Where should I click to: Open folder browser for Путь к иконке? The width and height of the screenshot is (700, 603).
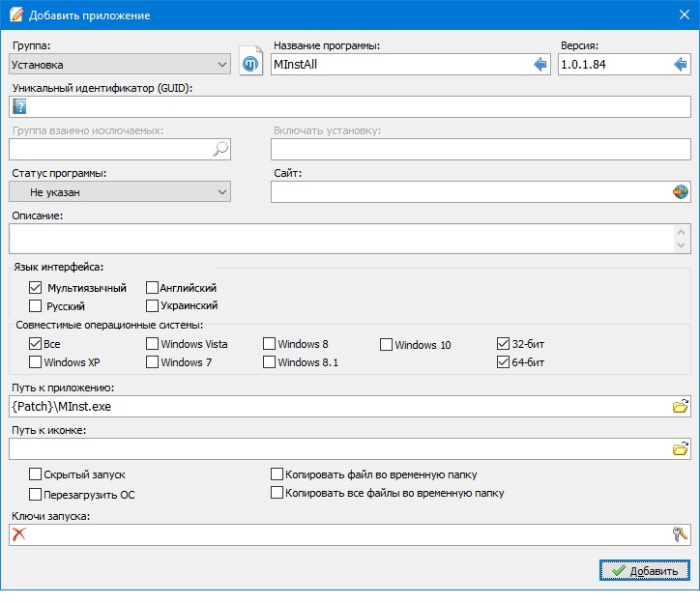tap(681, 448)
